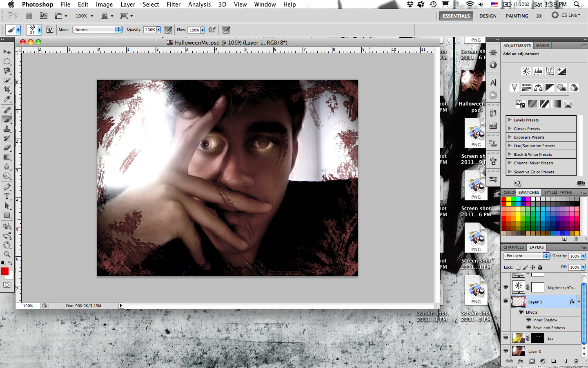The height and width of the screenshot is (368, 588).
Task: Open the layer Fill slider arrow
Action: [583, 267]
